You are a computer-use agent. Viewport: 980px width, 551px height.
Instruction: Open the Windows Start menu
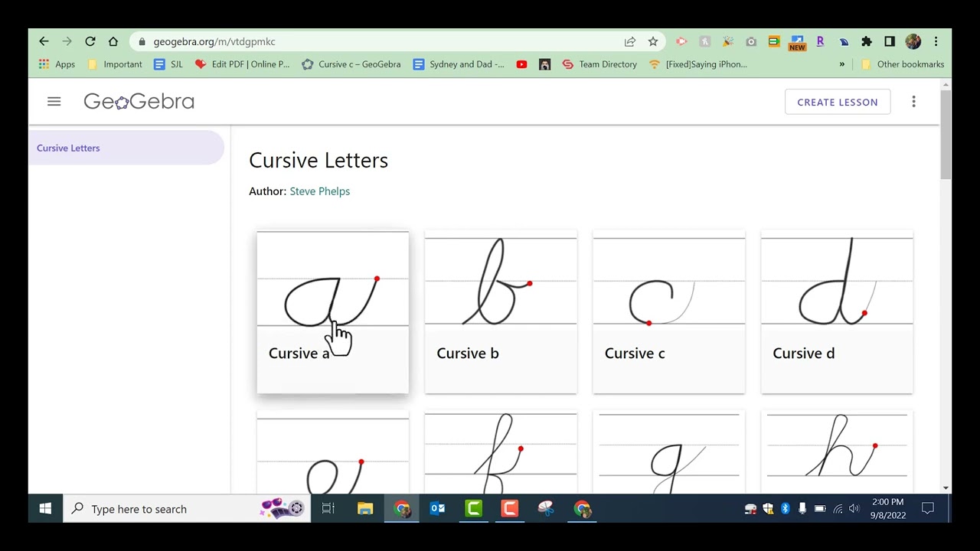point(45,509)
